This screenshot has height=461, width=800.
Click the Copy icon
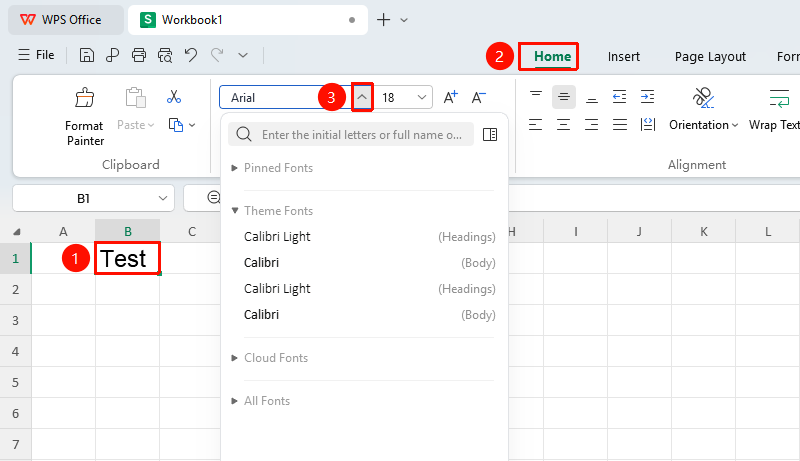(x=176, y=125)
